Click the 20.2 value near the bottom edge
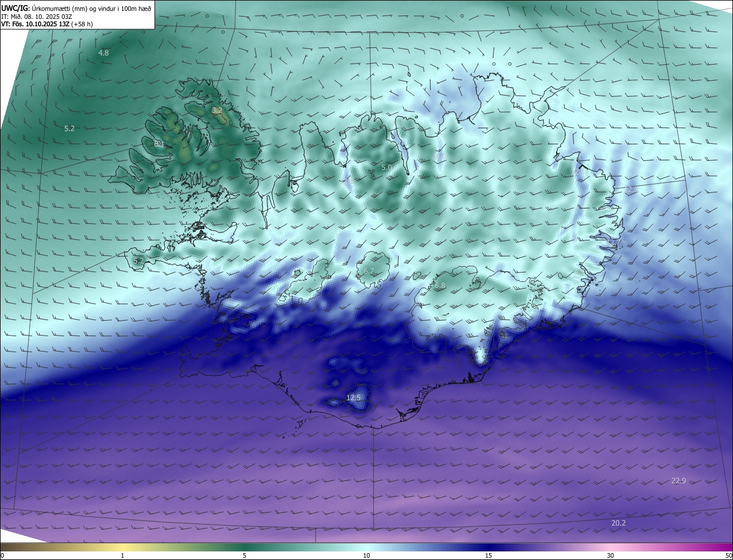The width and height of the screenshot is (733, 560). coord(618,523)
